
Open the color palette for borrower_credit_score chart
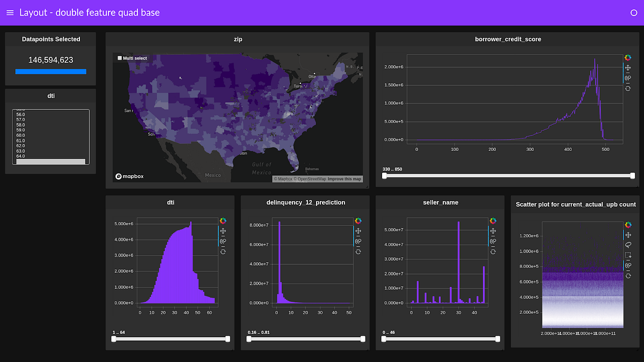627,57
